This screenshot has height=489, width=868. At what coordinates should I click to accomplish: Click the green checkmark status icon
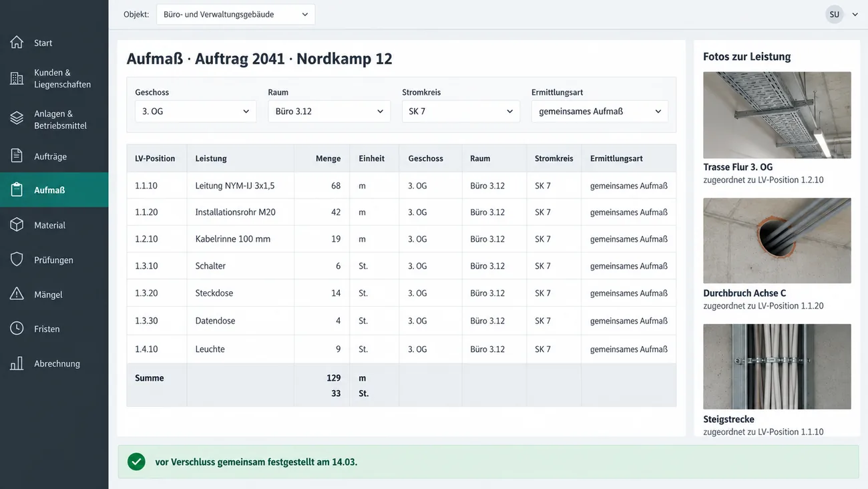(136, 462)
